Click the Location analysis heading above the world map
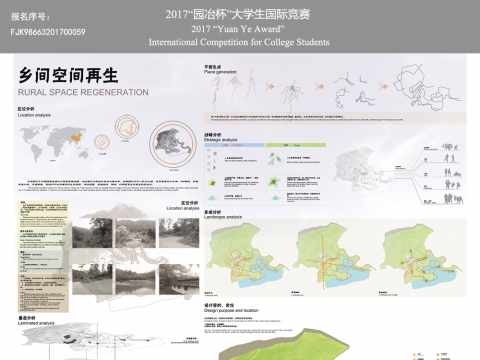The height and width of the screenshot is (360, 480). [x=34, y=115]
